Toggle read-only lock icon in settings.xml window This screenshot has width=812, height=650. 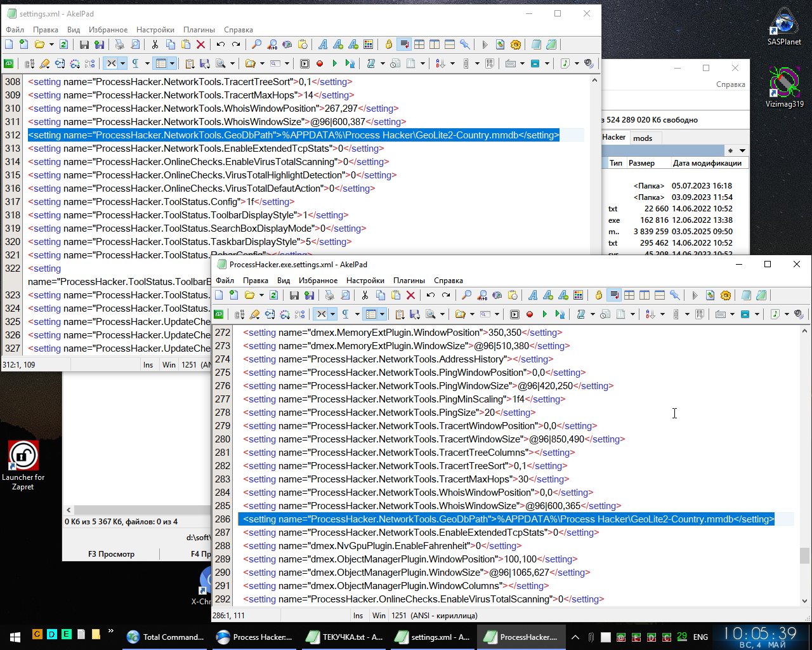coord(389,44)
